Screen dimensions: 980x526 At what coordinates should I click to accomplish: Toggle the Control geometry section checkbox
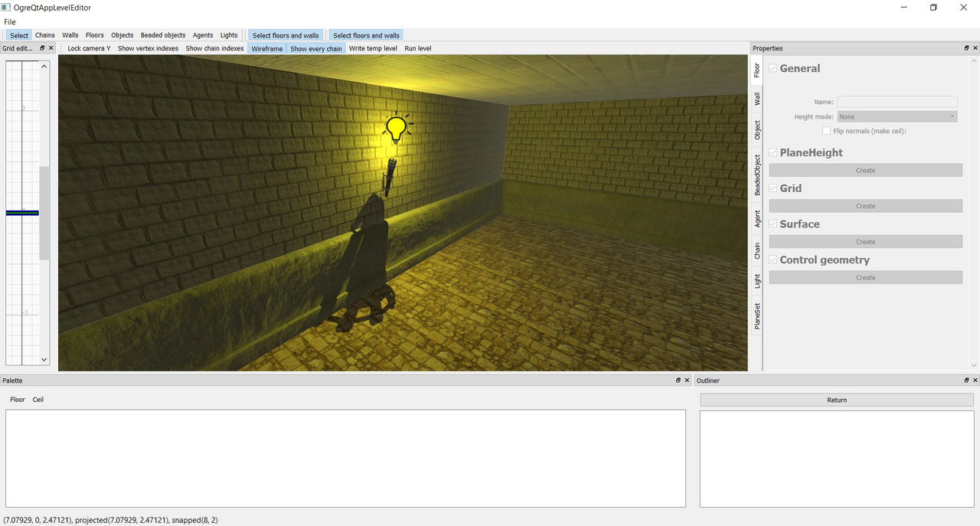[773, 260]
